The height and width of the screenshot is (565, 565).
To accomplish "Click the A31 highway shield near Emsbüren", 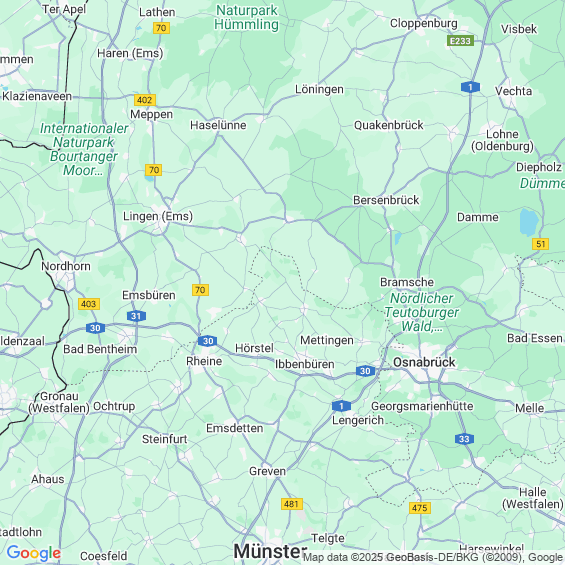I will 136,316.
